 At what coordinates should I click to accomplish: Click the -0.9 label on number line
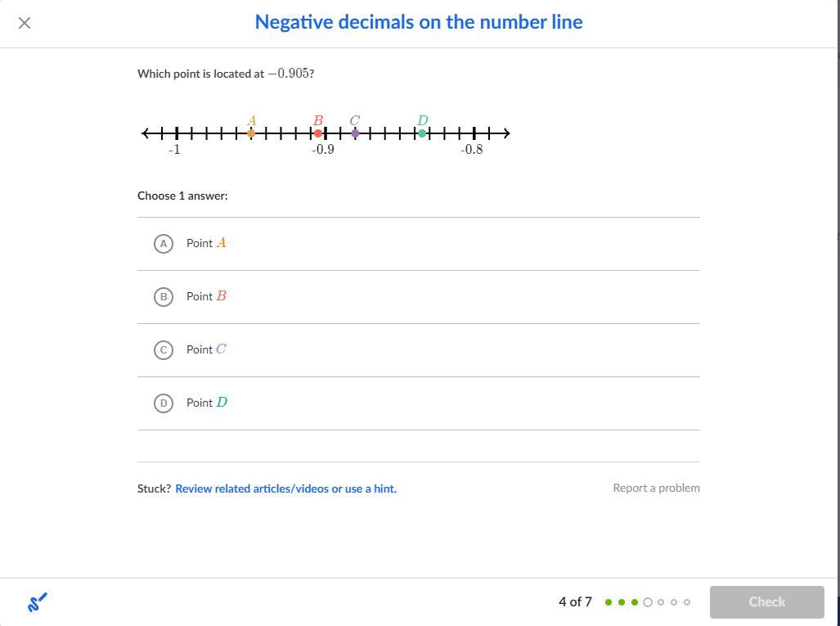point(323,150)
